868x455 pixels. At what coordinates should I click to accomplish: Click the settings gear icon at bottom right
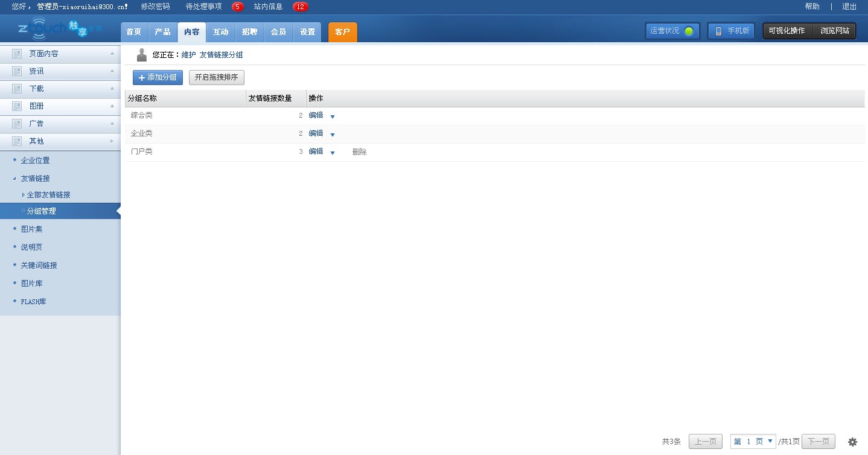click(x=852, y=442)
